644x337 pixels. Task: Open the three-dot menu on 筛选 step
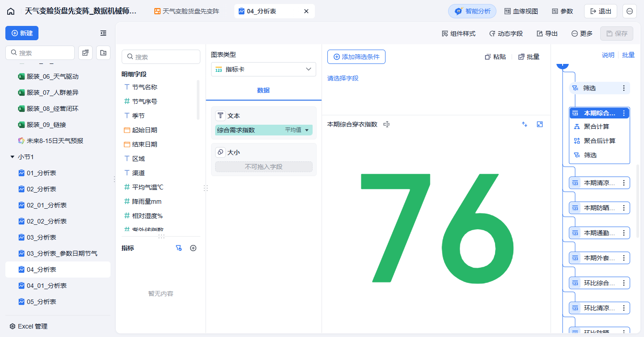pos(624,88)
